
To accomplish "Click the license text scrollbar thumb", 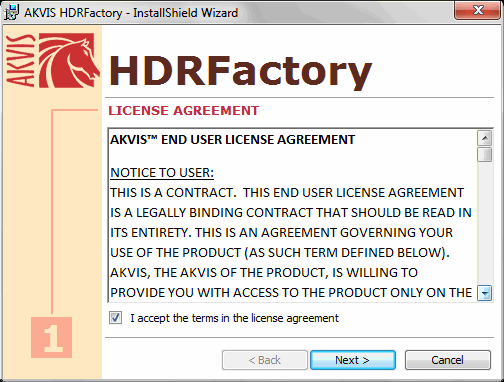I will tap(485, 155).
